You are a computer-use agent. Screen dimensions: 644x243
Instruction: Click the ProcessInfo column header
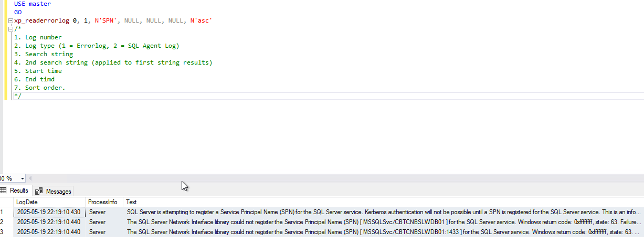pos(104,202)
